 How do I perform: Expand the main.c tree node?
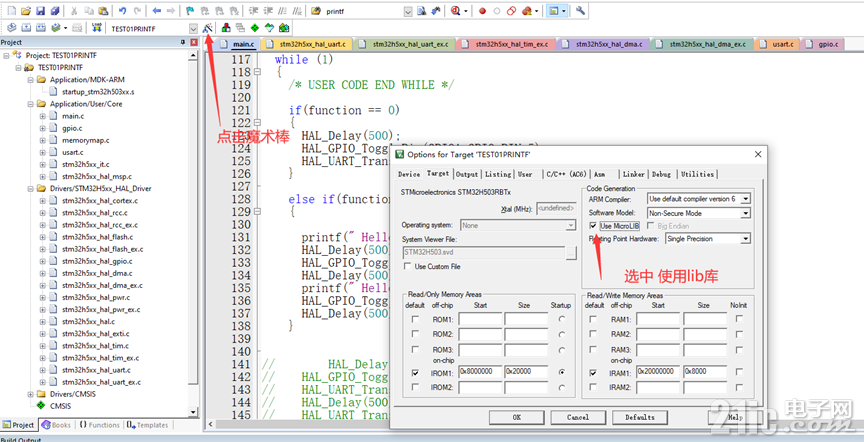(x=42, y=116)
